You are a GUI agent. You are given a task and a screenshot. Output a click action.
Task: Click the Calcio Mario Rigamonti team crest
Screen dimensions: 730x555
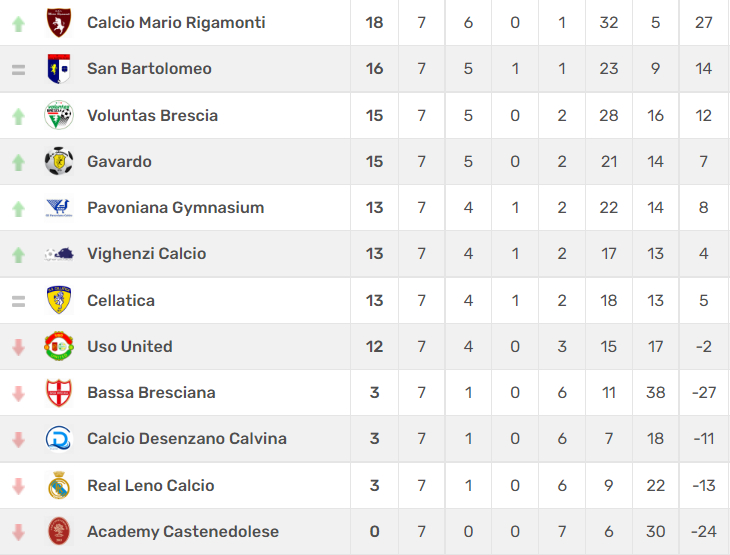pos(59,22)
